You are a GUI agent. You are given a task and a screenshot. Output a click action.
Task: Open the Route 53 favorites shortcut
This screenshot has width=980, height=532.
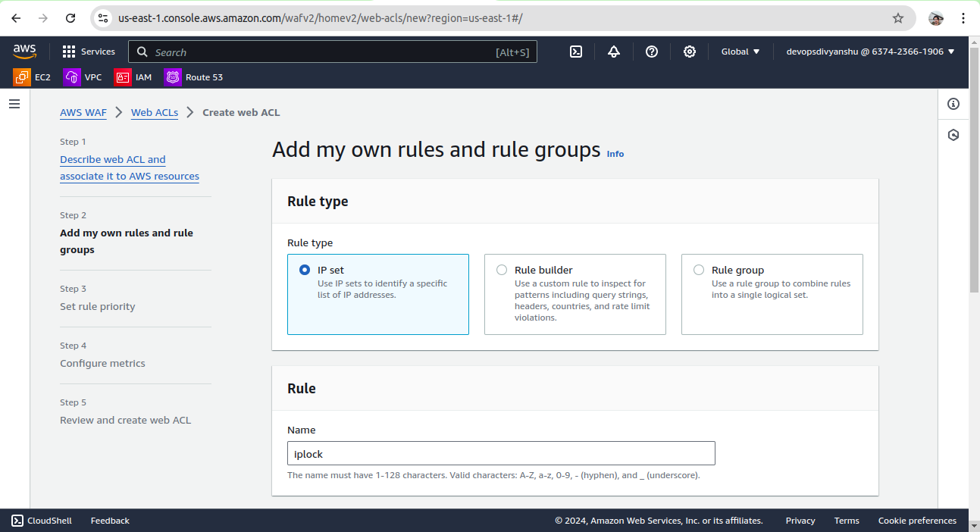[x=194, y=77]
